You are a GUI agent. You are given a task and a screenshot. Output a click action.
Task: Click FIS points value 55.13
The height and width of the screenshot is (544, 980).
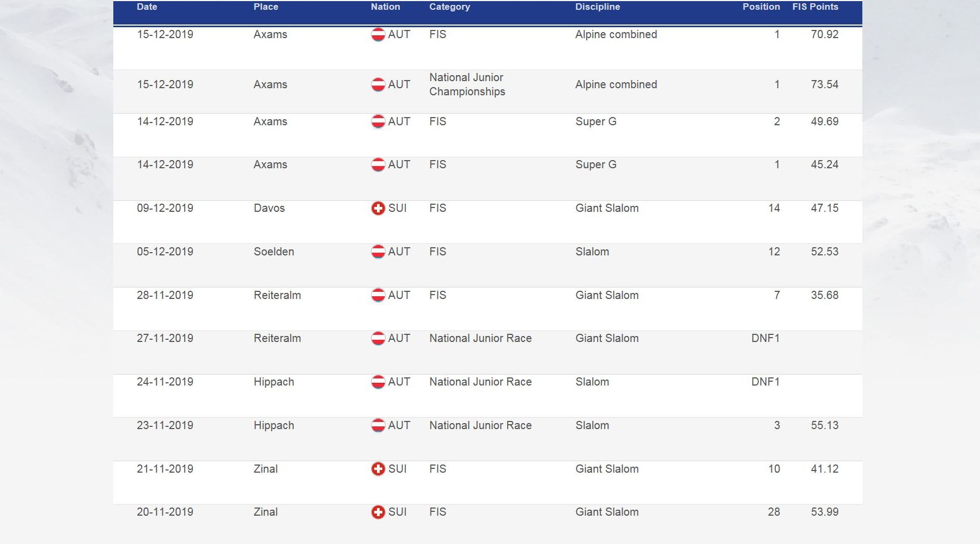tap(824, 425)
